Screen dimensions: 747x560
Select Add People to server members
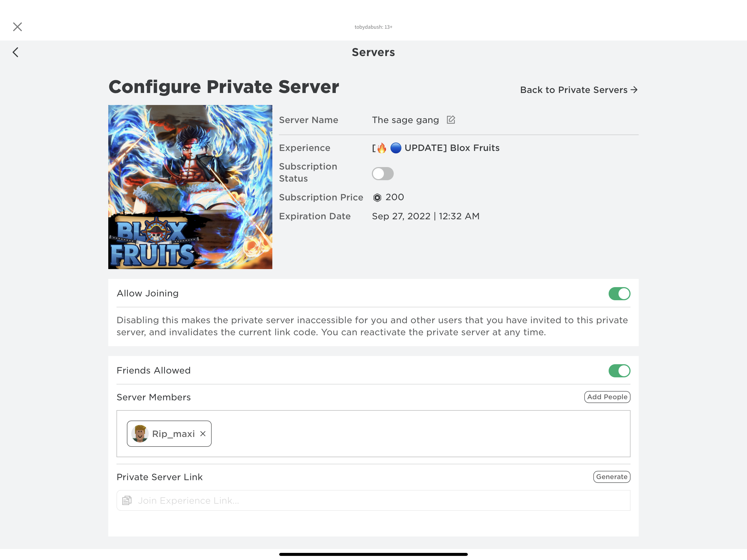tap(608, 397)
